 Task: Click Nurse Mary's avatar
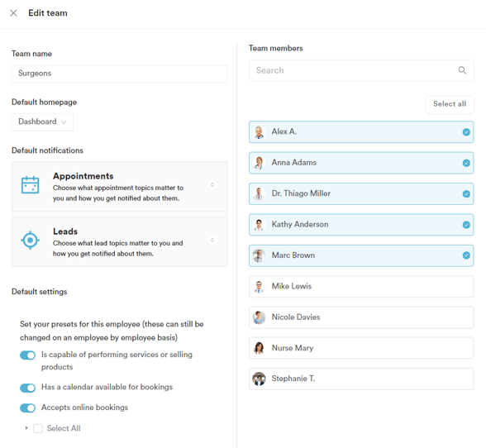click(259, 348)
